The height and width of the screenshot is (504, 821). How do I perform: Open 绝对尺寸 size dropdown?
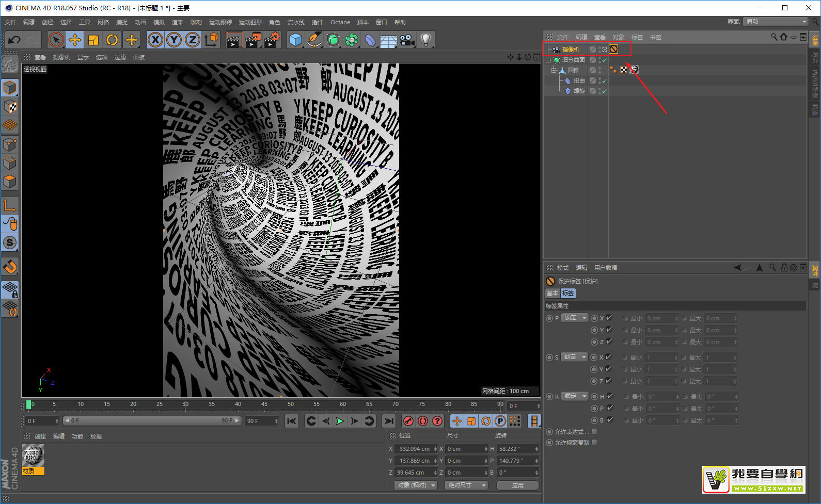coord(466,485)
